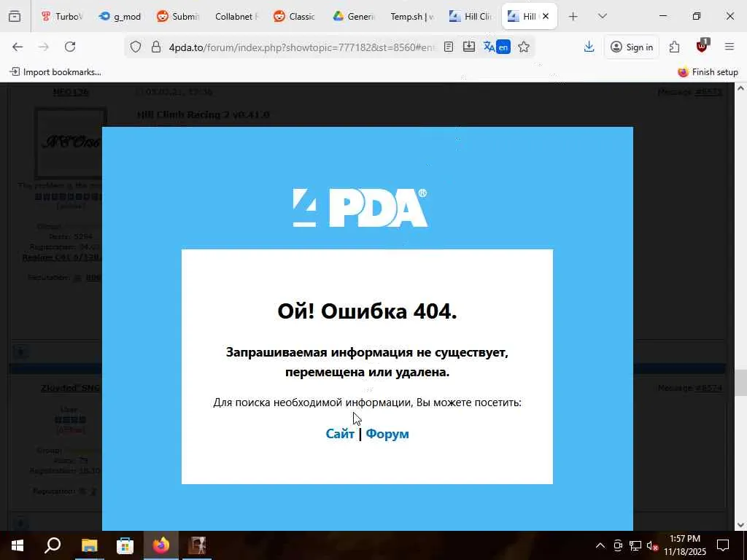Open the tracking protection shield icon

pyautogui.click(x=135, y=47)
